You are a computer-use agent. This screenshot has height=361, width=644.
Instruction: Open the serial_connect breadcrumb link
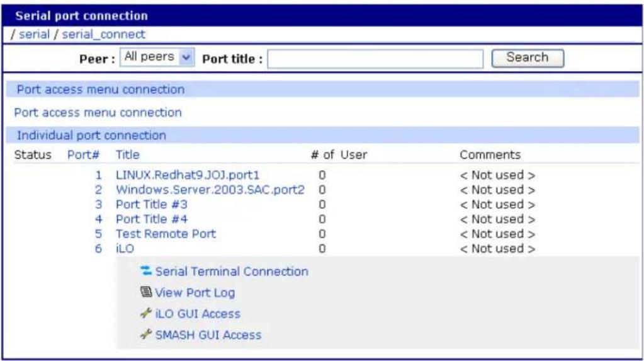103,34
